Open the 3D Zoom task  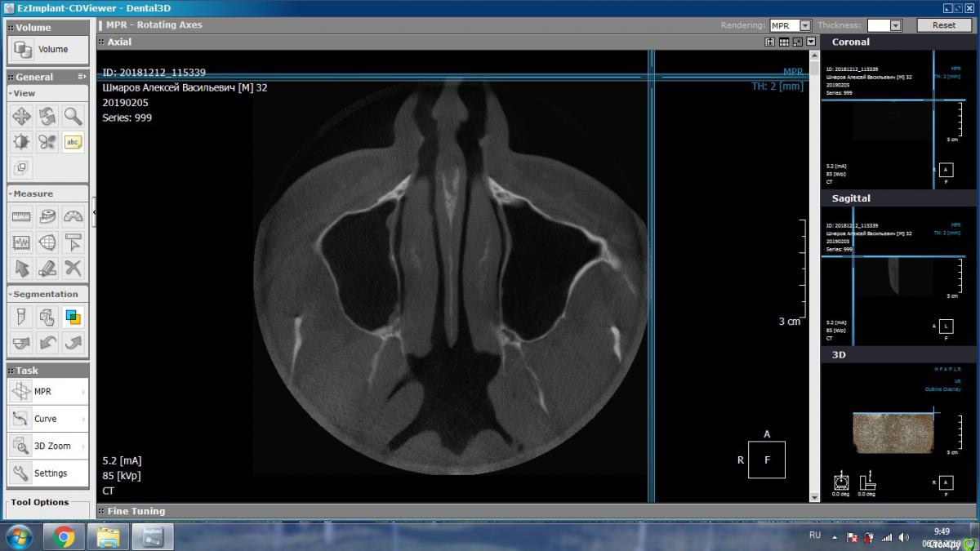point(47,446)
